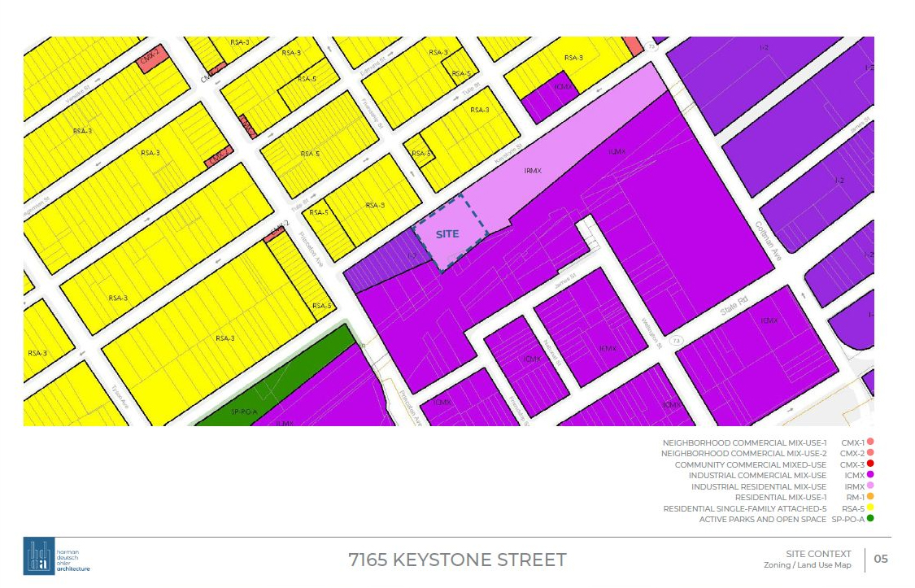The height and width of the screenshot is (588, 915).
Task: Click the CMX-2 legend color dot
Action: click(870, 453)
